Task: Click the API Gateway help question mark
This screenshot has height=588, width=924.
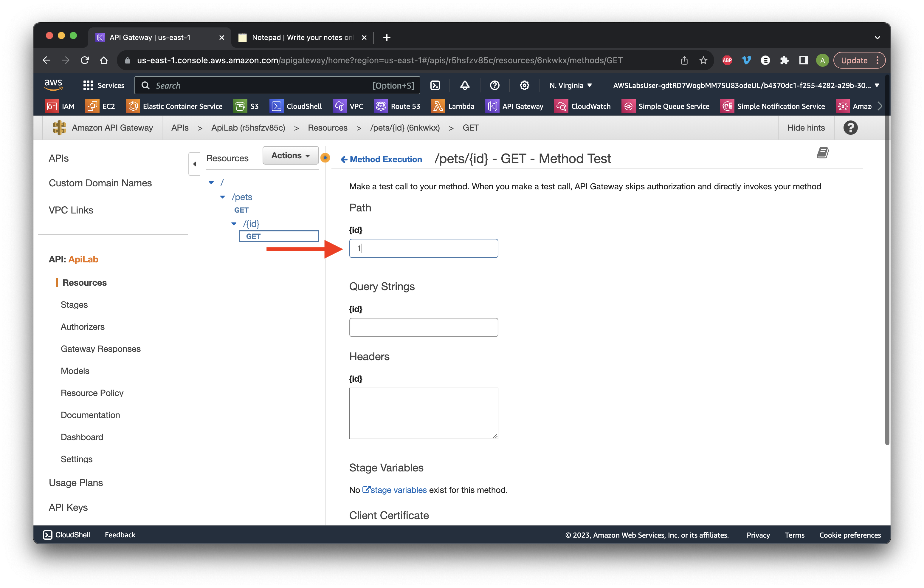Action: click(x=850, y=128)
